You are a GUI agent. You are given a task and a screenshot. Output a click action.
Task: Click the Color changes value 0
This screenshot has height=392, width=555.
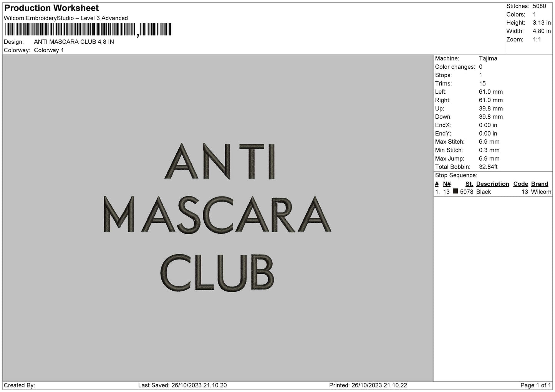click(480, 67)
